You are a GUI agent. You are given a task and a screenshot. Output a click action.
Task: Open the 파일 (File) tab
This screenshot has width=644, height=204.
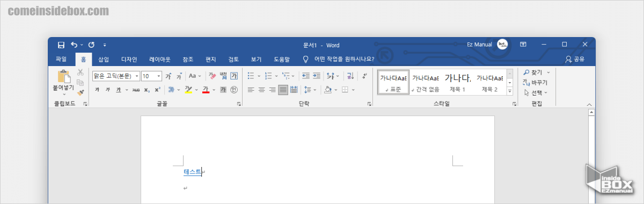[x=62, y=59]
